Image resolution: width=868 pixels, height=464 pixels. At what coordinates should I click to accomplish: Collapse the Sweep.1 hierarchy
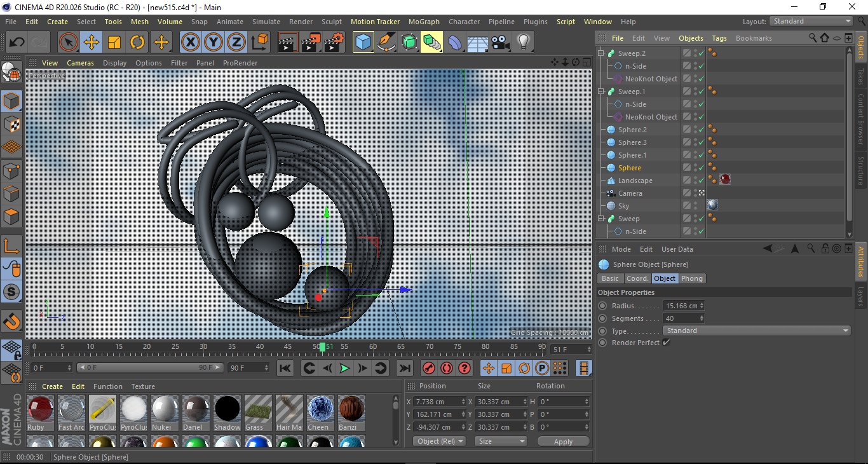(601, 92)
